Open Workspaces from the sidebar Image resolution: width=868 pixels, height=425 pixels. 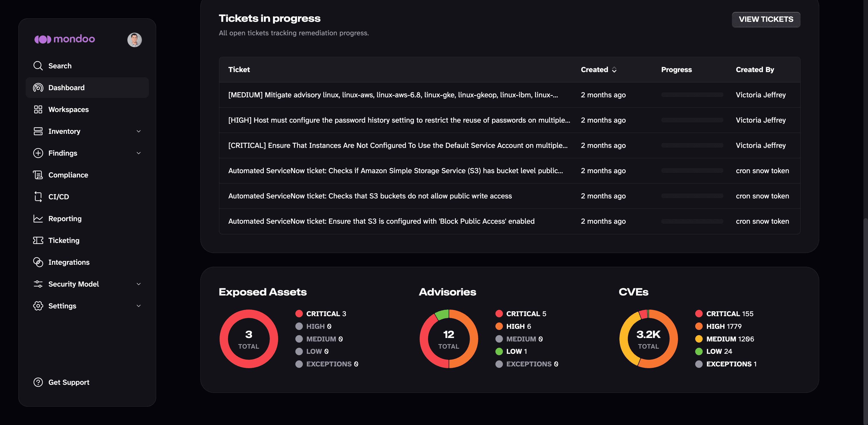(87, 109)
